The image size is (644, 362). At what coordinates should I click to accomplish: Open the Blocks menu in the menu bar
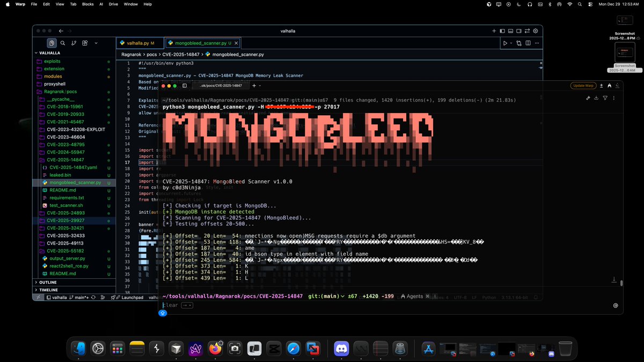pyautogui.click(x=88, y=4)
